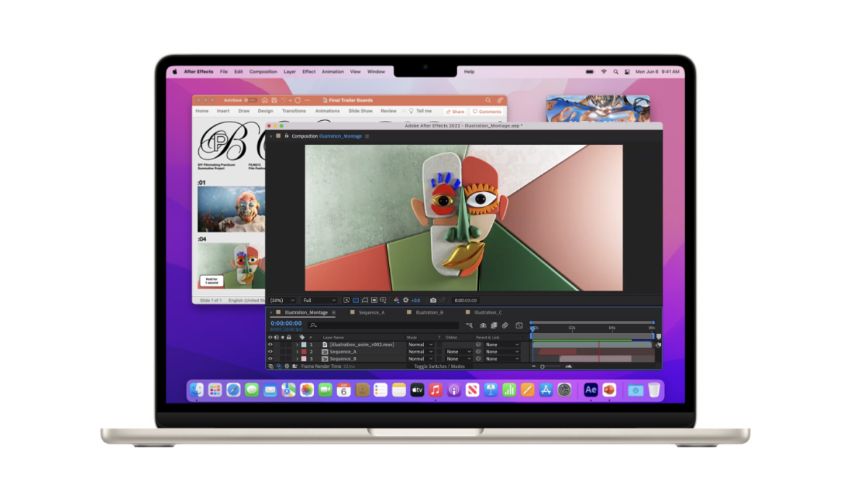The height and width of the screenshot is (488, 868).
Task: Open composition mini-flowchart icon in timeline
Action: click(x=469, y=326)
